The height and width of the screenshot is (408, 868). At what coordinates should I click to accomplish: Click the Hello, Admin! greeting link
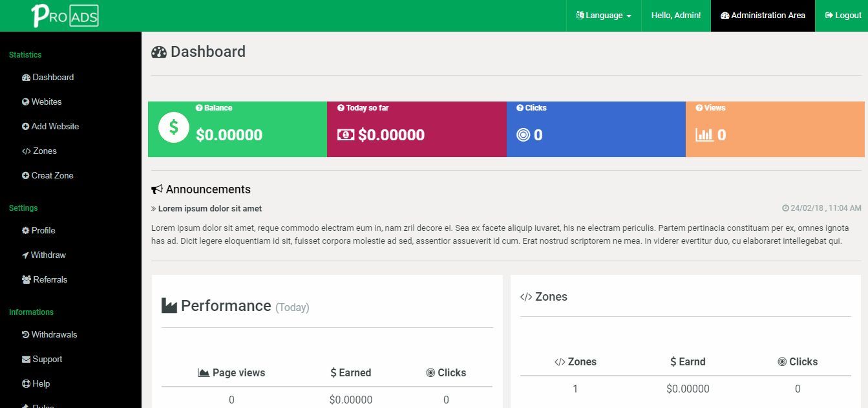(x=676, y=16)
